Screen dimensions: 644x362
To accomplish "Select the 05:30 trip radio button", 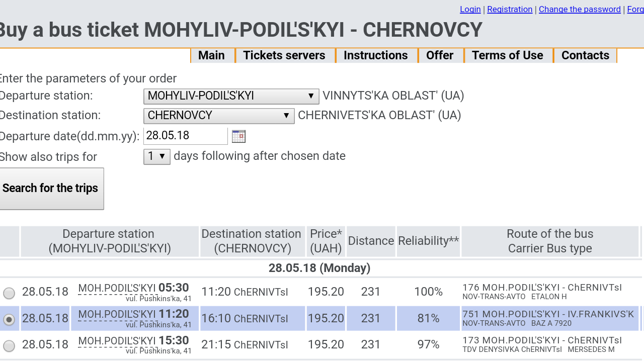I will 9,293.
